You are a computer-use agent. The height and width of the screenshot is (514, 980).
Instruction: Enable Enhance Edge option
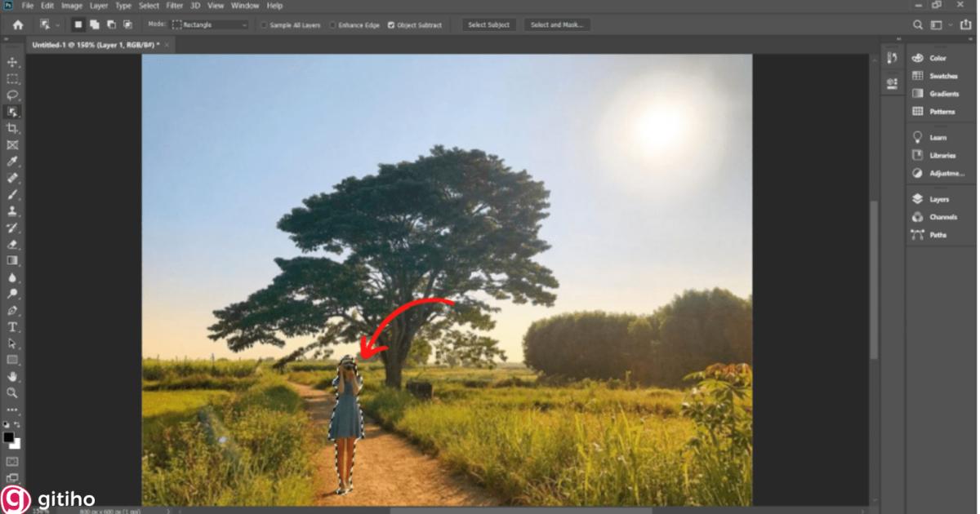[332, 24]
